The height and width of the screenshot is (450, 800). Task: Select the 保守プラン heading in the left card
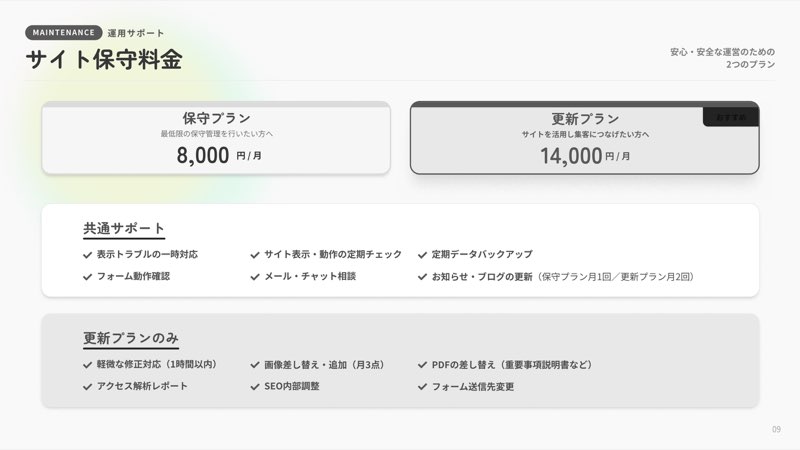click(216, 118)
